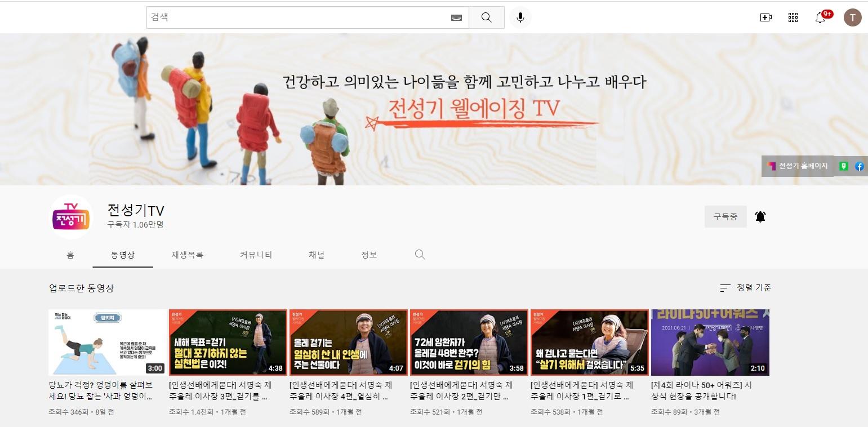The image size is (868, 427).
Task: Go to the 커뮤니티 tab
Action: pos(256,255)
